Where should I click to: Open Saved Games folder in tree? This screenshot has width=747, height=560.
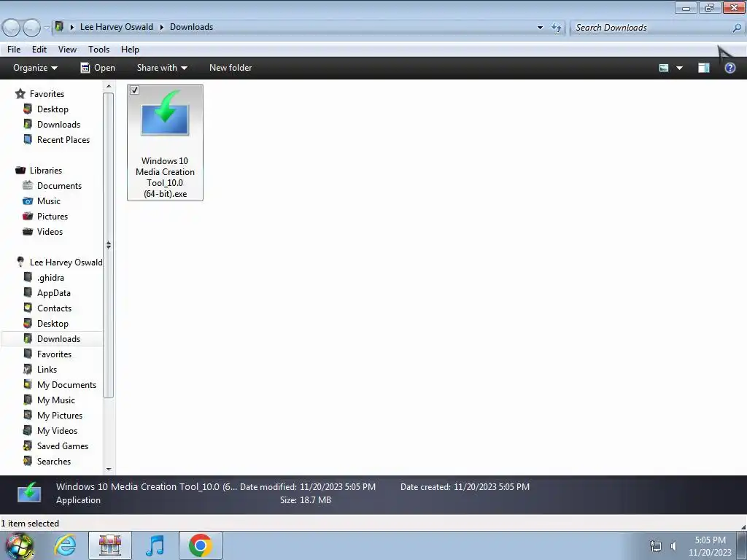click(x=63, y=446)
